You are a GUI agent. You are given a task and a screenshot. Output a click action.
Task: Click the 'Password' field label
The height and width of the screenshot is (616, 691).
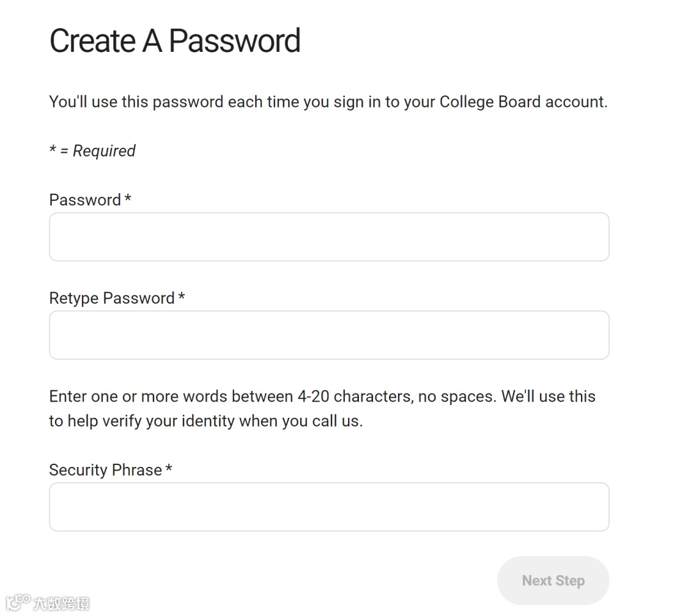pos(85,200)
